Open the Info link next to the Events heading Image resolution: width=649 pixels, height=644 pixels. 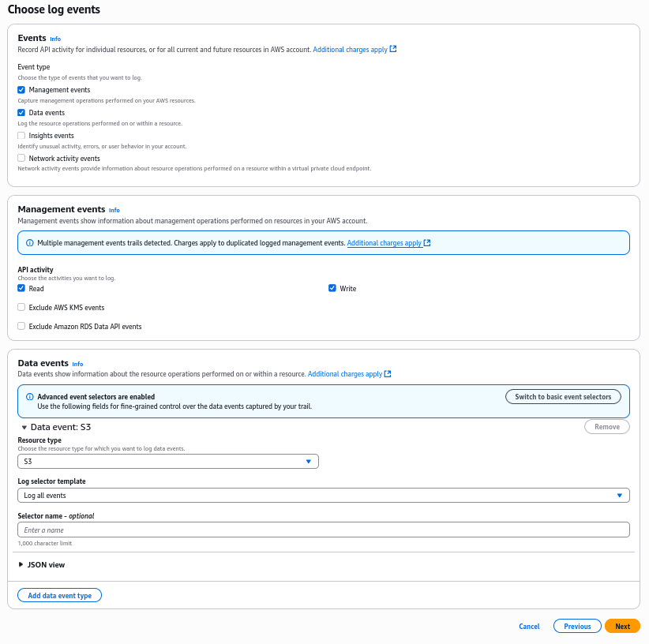click(55, 39)
